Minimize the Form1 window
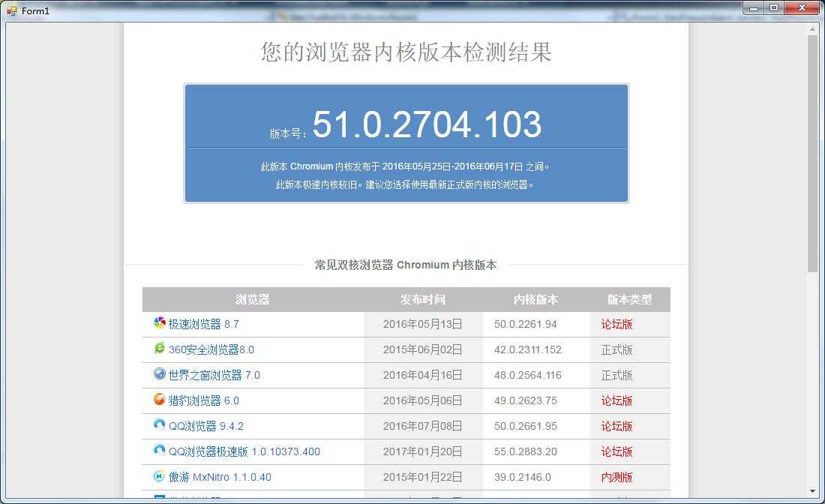The height and width of the screenshot is (504, 825). [x=754, y=7]
